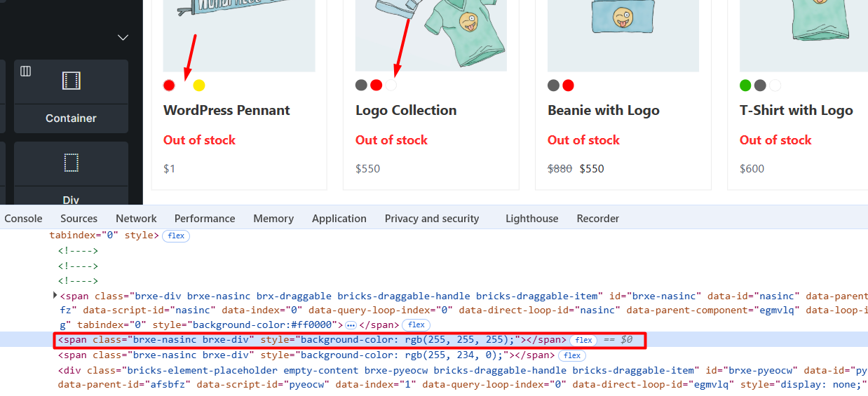Click the small columns icon on Container tile
The width and height of the screenshot is (868, 396).
(26, 71)
